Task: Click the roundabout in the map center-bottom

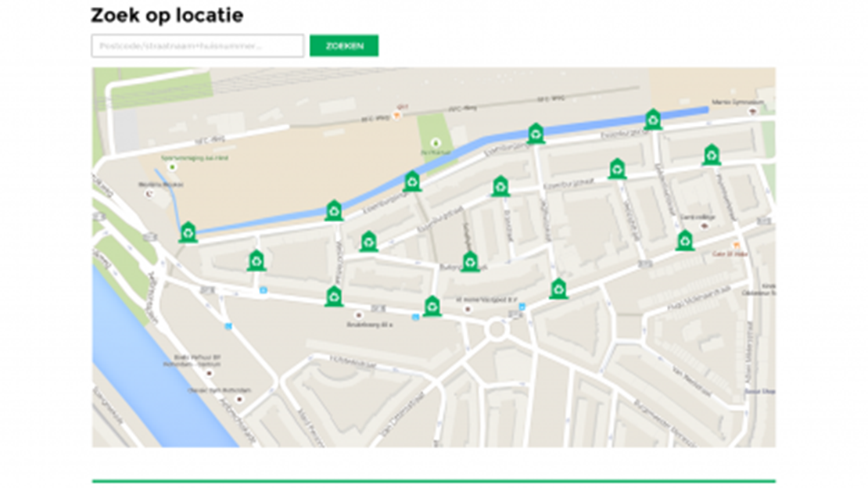Action: pos(495,330)
